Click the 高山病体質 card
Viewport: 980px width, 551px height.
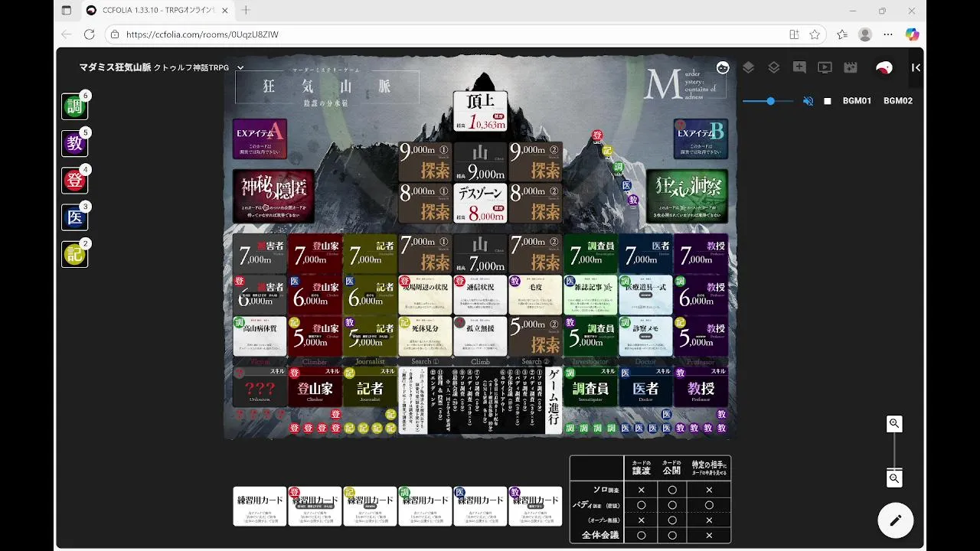(260, 337)
